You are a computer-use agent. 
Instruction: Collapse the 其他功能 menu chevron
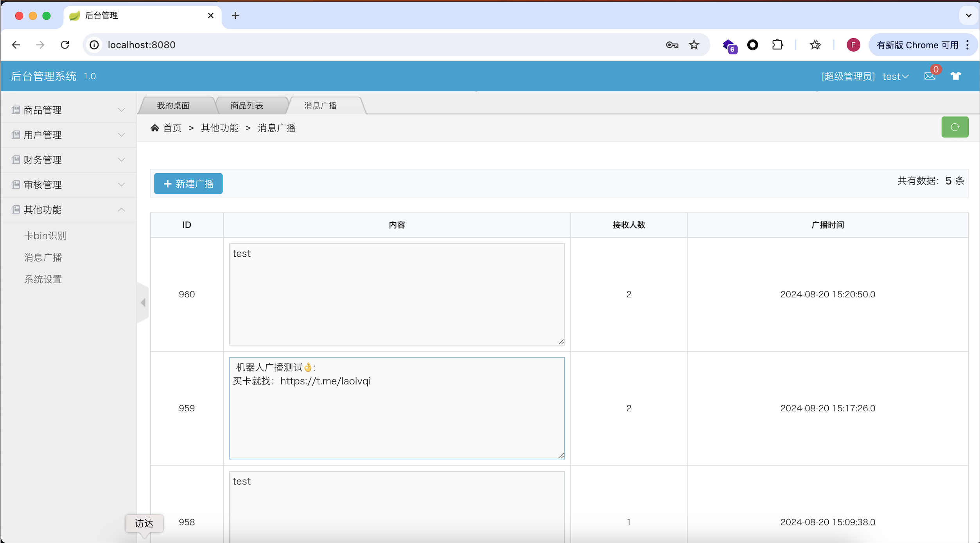coord(122,210)
